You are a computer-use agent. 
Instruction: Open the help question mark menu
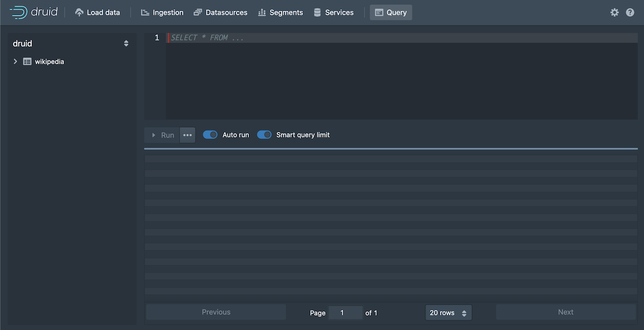[x=630, y=12]
